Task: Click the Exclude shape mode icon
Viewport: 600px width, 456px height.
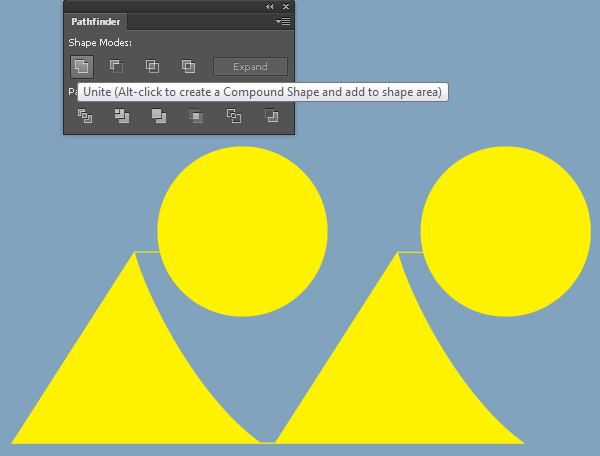Action: pyautogui.click(x=188, y=66)
